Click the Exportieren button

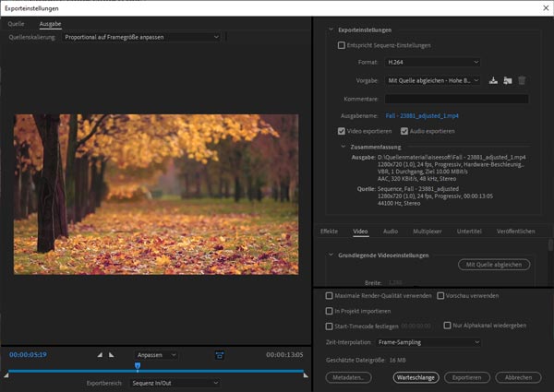(466, 377)
